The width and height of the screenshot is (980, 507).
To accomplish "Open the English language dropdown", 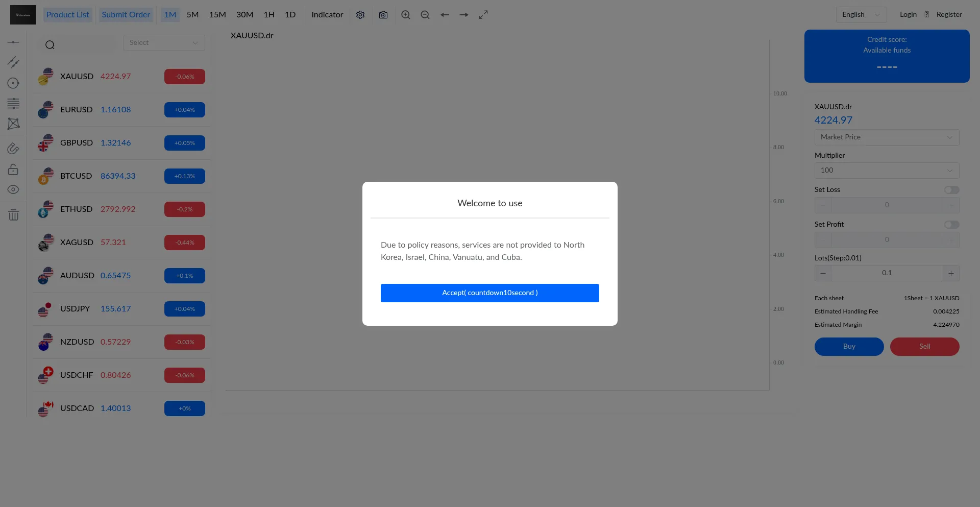I will click(861, 15).
